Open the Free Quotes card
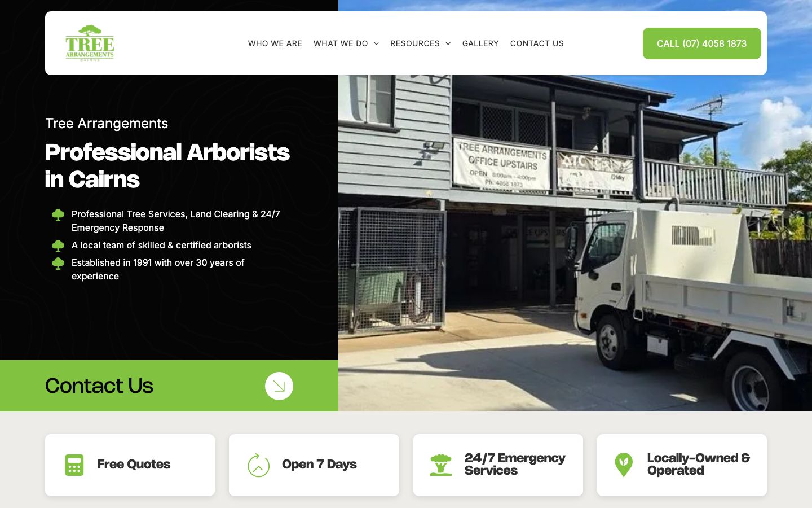The height and width of the screenshot is (508, 812). [130, 465]
